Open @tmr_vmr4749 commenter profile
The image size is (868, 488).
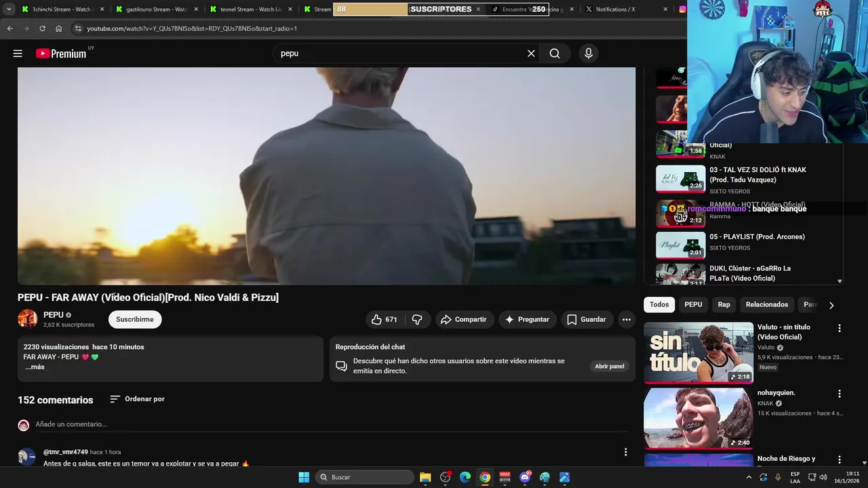66,452
